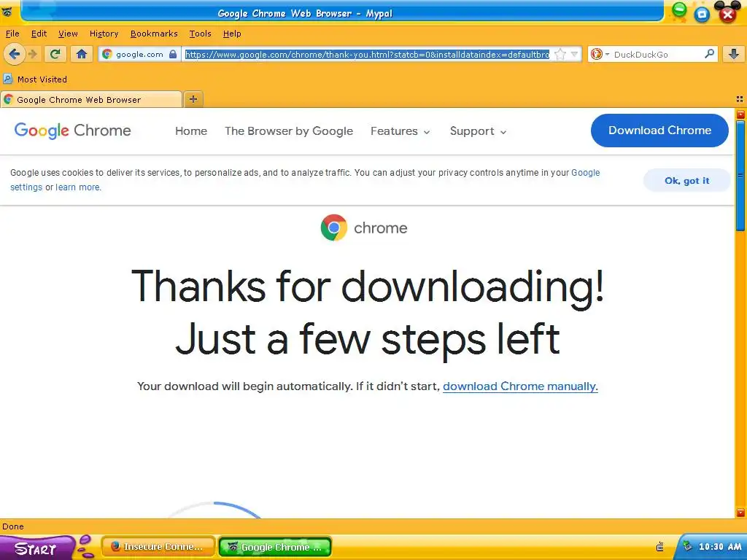Click the vertical scrollbar thumb
The width and height of the screenshot is (747, 560).
click(740, 176)
